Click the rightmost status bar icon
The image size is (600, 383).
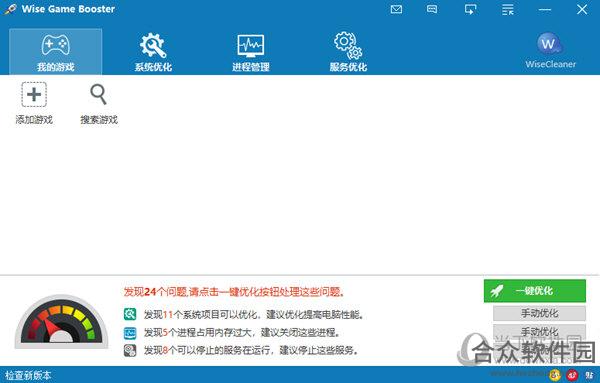(589, 375)
